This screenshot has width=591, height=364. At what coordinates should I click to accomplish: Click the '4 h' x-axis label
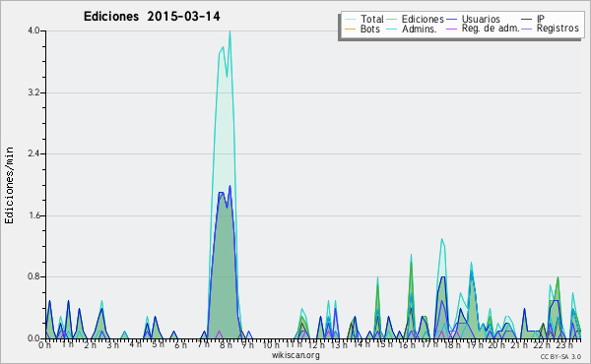135,344
